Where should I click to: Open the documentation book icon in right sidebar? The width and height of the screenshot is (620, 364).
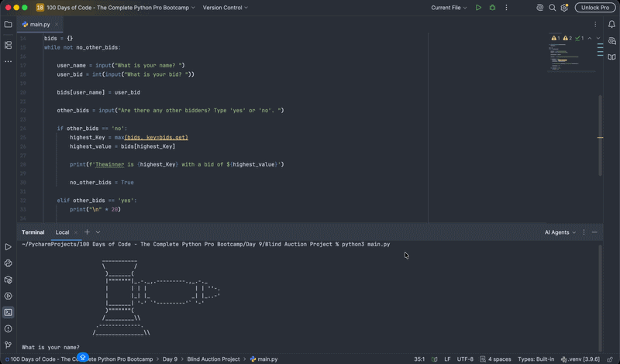(x=611, y=57)
